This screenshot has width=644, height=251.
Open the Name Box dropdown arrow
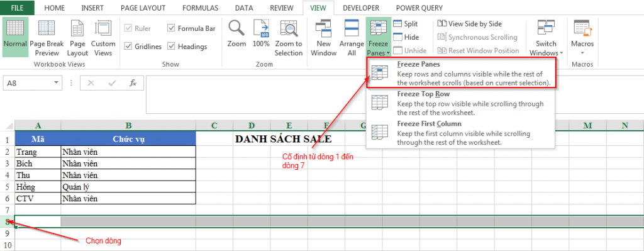[56, 83]
